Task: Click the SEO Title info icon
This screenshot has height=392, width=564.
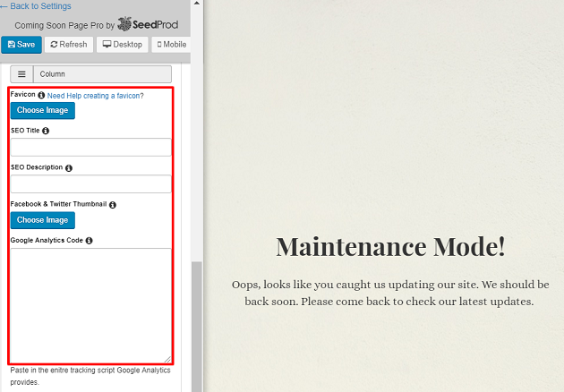Action: point(46,131)
